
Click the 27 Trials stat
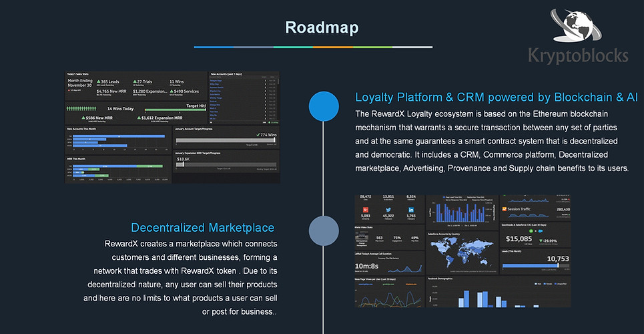tap(143, 81)
